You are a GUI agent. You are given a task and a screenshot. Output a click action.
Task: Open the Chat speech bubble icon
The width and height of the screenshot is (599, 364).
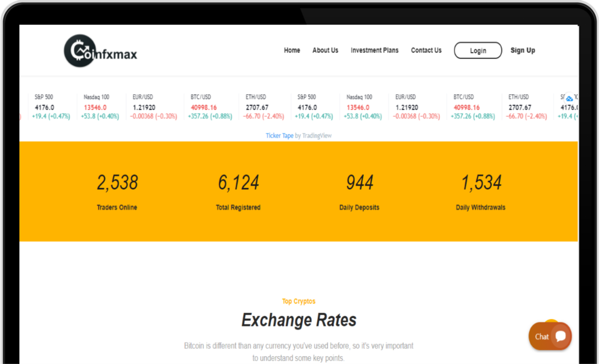coord(560,336)
